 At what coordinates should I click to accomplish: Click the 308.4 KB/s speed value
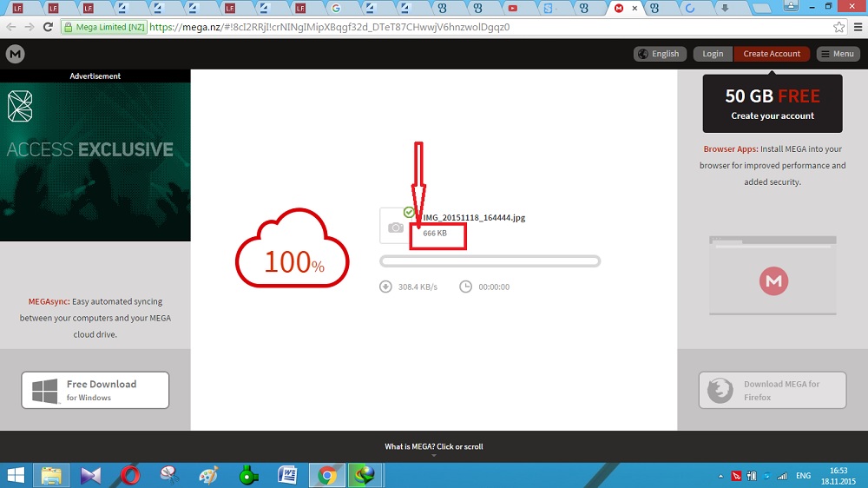pos(418,287)
